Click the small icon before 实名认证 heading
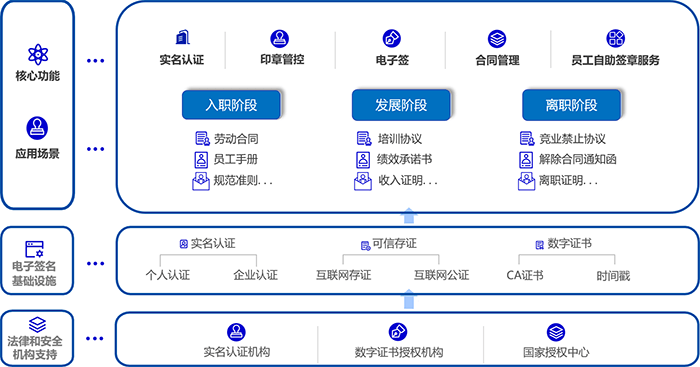This screenshot has width=700, height=367. click(x=183, y=244)
